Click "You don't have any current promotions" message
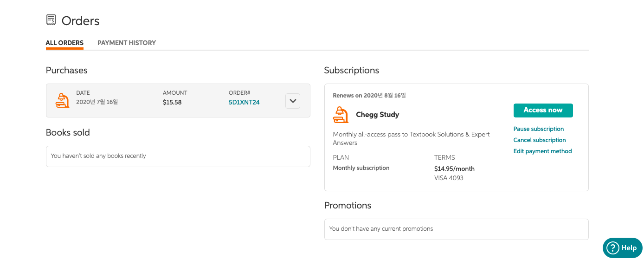 tap(381, 229)
